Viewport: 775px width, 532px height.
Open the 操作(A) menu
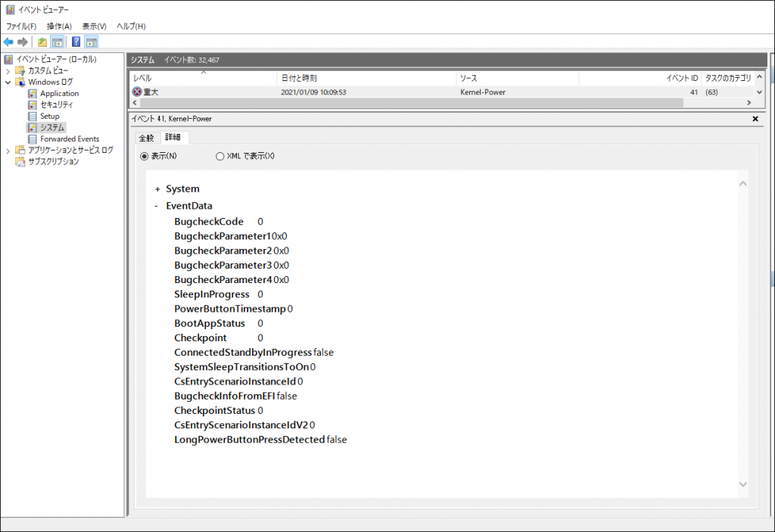coord(59,26)
